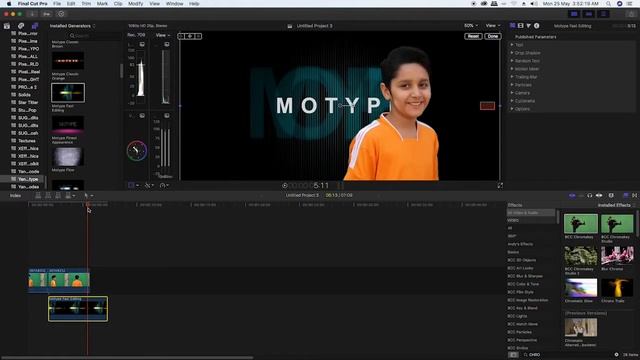640x360 pixels.
Task: Click the Share export icon
Action: 631,14
